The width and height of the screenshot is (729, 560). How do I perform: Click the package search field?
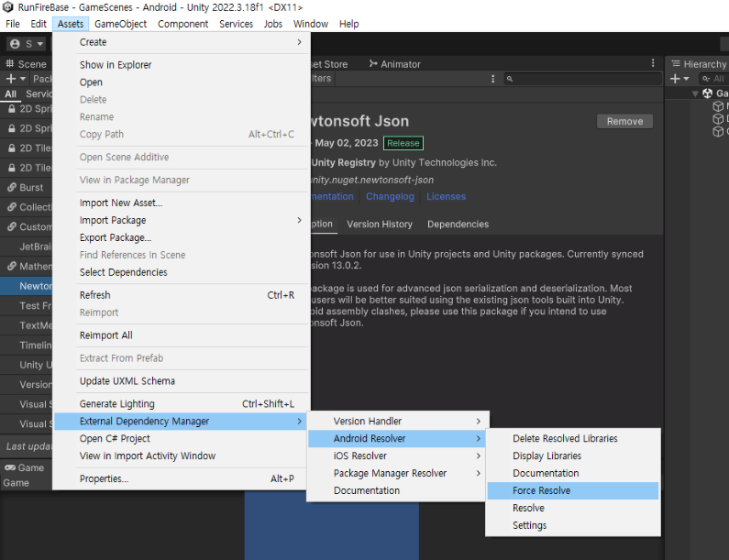point(583,79)
